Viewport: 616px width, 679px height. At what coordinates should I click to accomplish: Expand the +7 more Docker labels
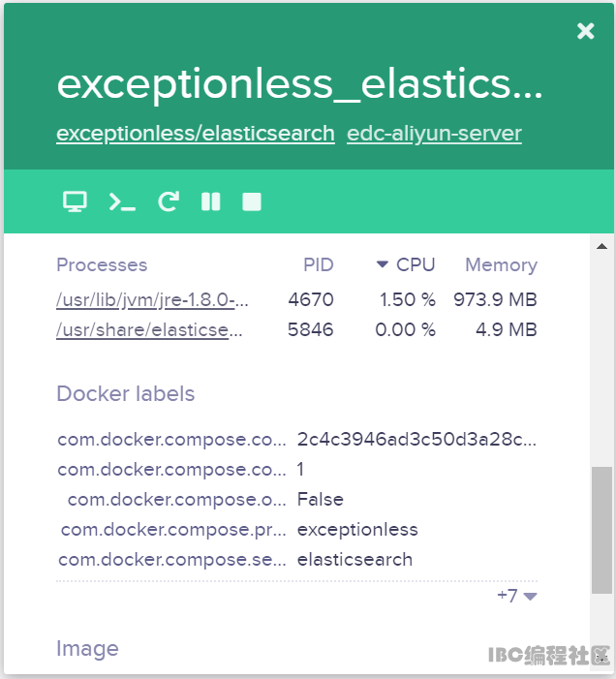pos(517,596)
